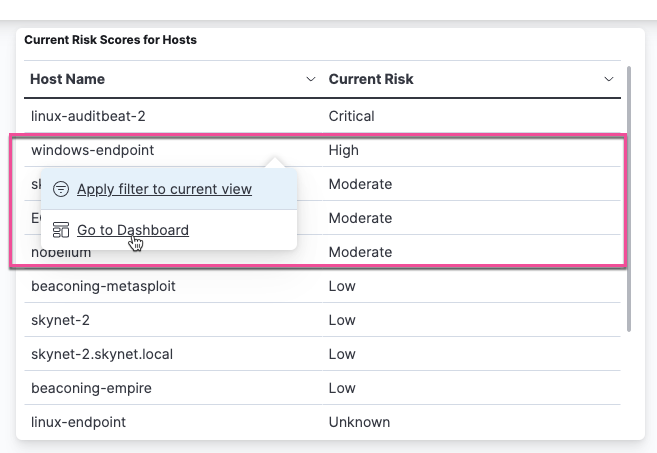Click the Unknown risk value cell
Image resolution: width=657 pixels, height=453 pixels.
point(359,422)
